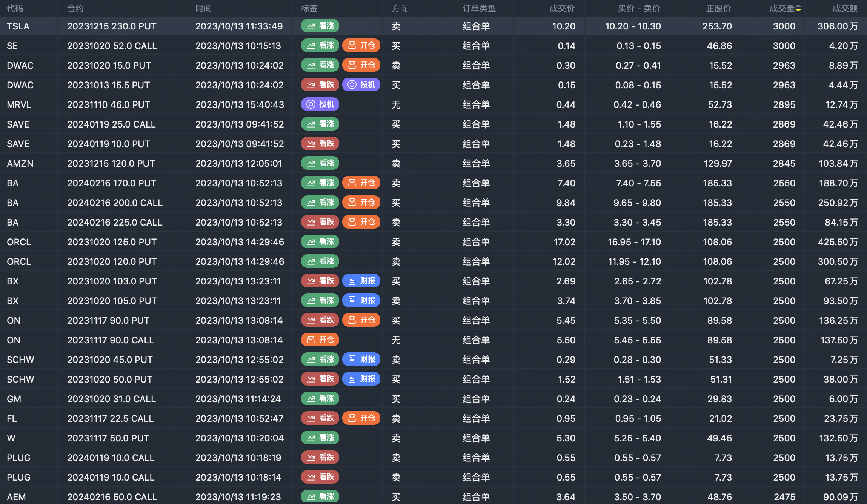867x504 pixels.
Task: Click the 方向 column header
Action: click(400, 9)
